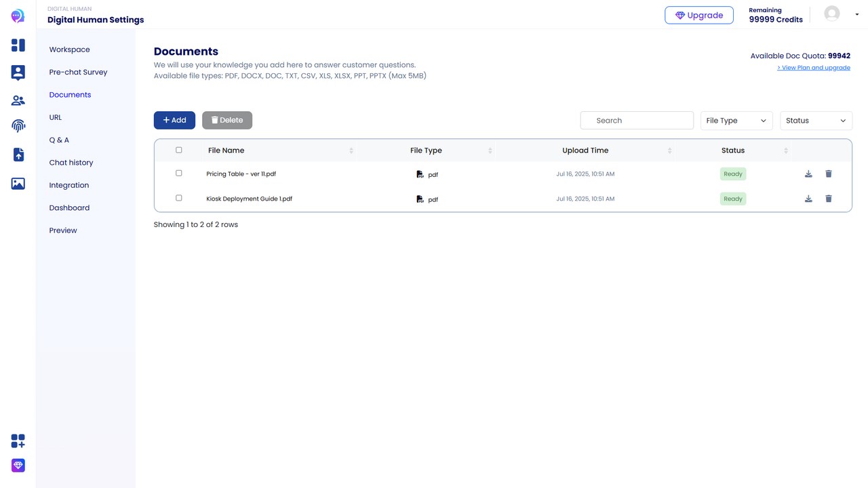Screen dimensions: 868x488
Task: Follow the View Plan and upgrade link
Action: point(814,68)
